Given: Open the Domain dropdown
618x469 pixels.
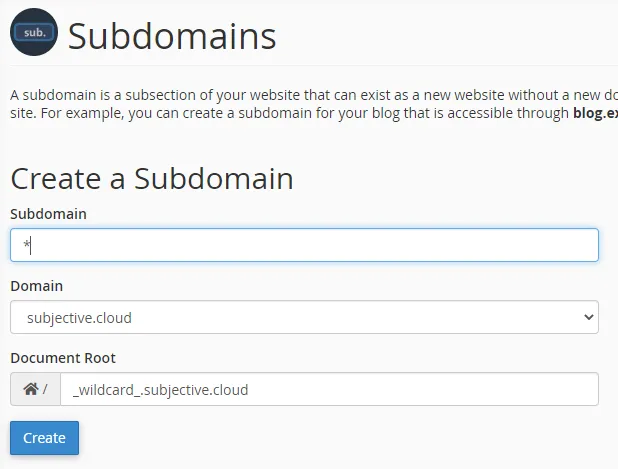Looking at the screenshot, I should tap(304, 318).
